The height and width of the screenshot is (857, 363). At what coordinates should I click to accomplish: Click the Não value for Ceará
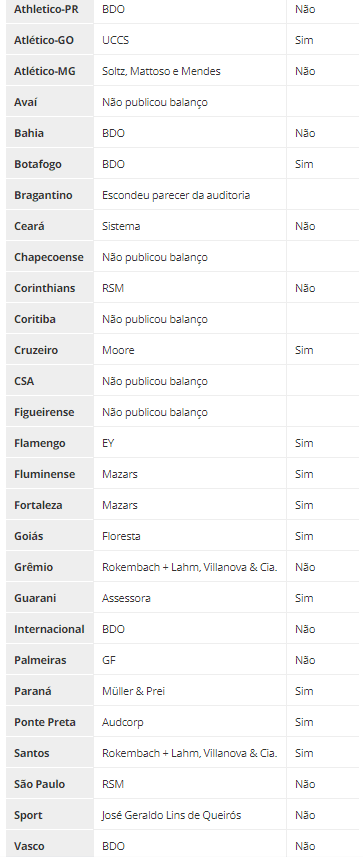305,226
